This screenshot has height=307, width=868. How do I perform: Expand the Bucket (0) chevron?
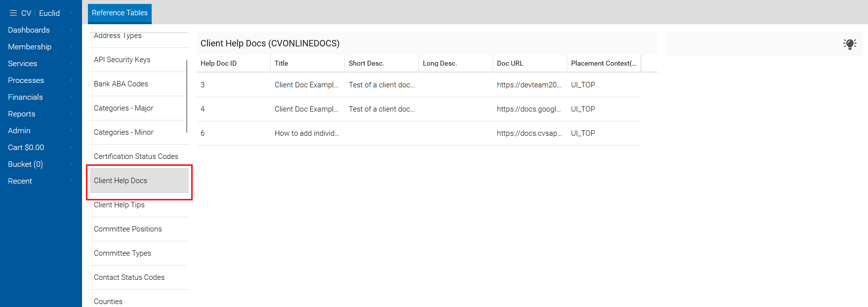[71, 164]
